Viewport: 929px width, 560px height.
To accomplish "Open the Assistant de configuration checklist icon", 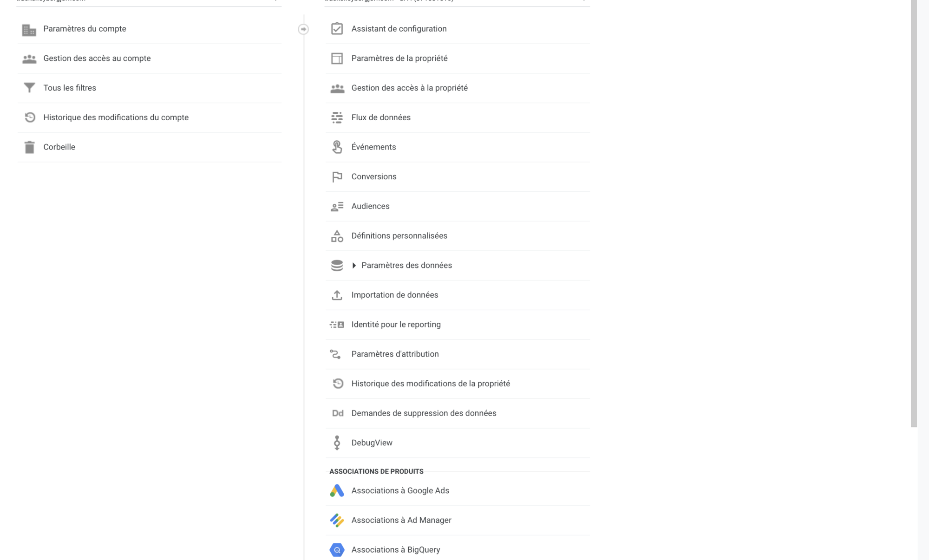I will pyautogui.click(x=337, y=29).
